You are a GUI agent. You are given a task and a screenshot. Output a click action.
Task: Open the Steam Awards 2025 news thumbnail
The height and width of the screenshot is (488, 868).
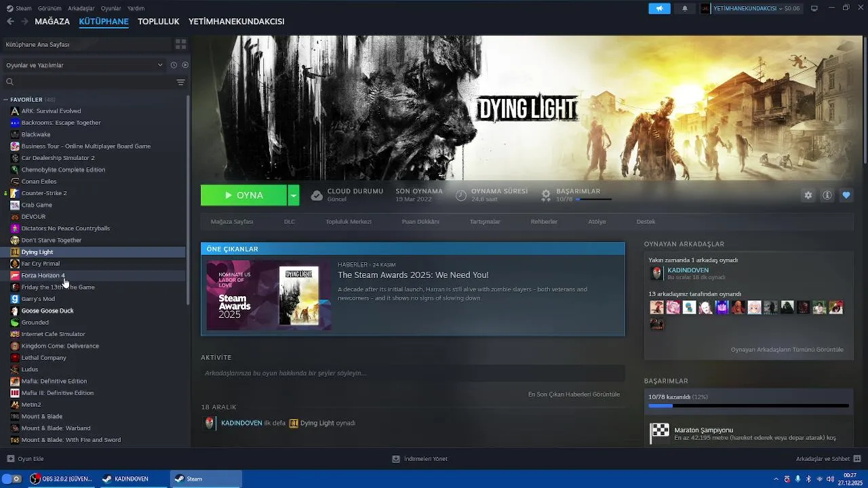(269, 295)
